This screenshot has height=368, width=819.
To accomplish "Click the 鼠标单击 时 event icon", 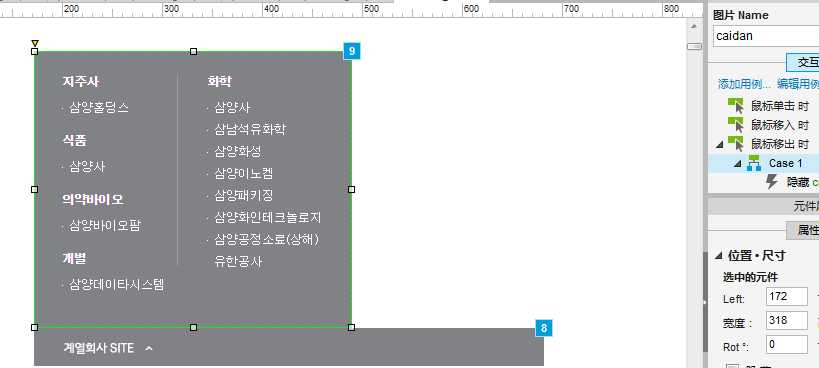I will (x=735, y=105).
